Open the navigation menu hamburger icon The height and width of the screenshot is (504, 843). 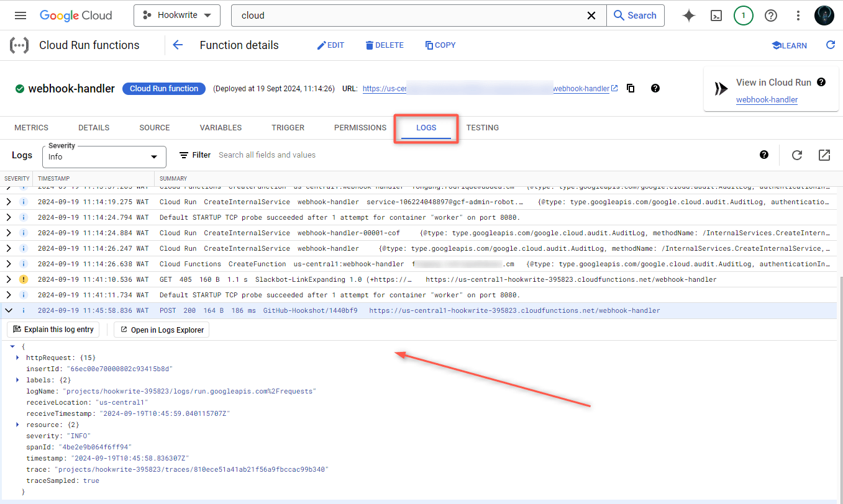click(x=21, y=15)
